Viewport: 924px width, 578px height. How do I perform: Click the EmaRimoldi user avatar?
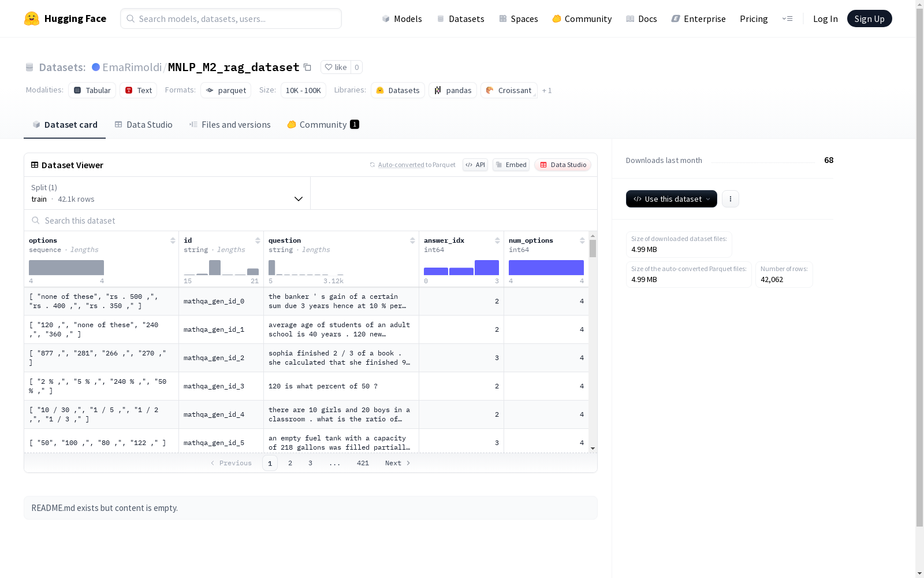pos(96,67)
